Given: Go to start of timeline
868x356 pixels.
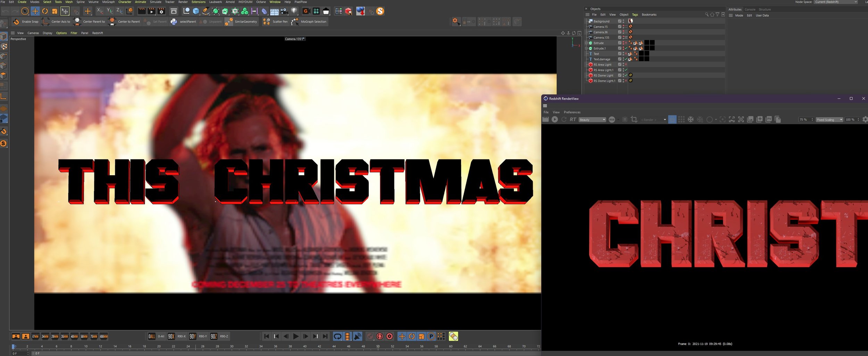Looking at the screenshot, I should coord(266,336).
